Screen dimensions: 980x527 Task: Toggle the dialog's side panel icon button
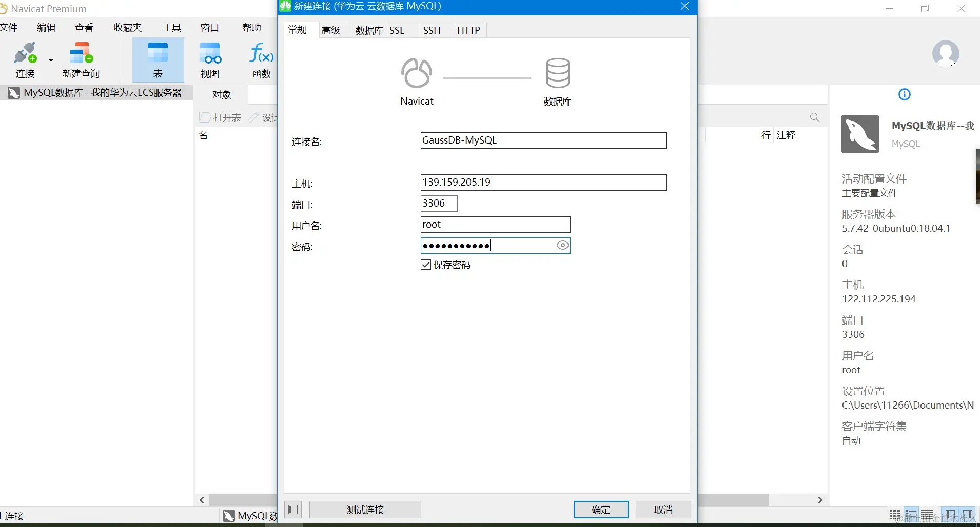tap(293, 510)
